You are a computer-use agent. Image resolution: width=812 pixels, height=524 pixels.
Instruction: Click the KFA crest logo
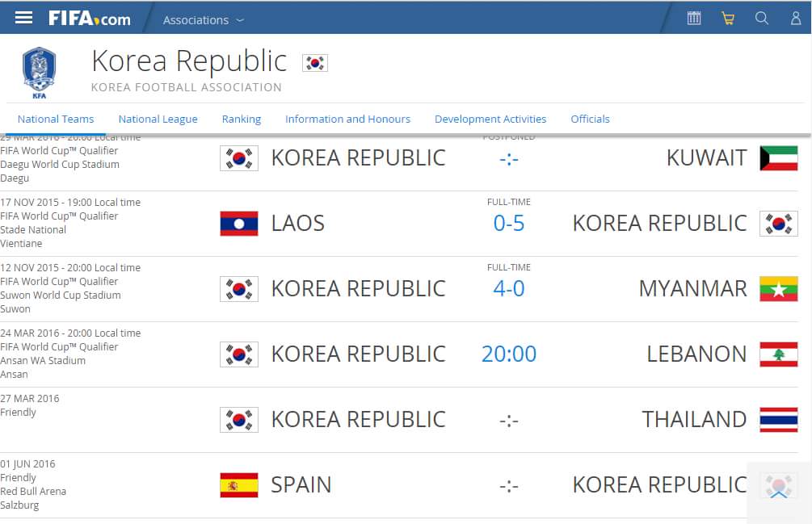[39, 73]
